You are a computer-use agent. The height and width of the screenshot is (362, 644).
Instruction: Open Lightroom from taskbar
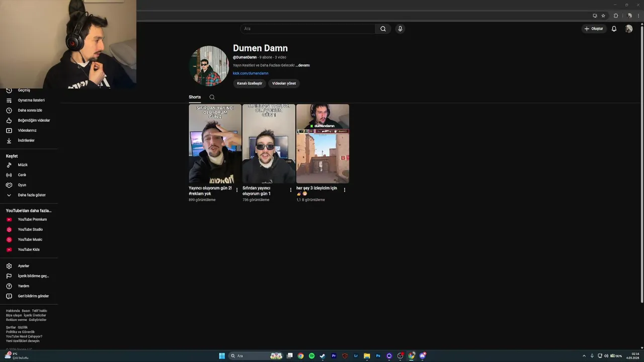[x=356, y=356]
